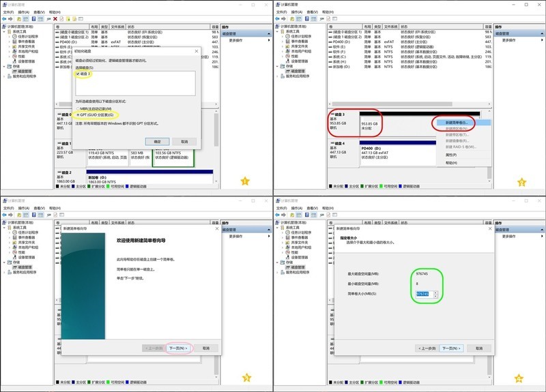Screen dimensions: 546x392
Task: Select 共享文件夹 in context-menu window tree
Action: 300,46
